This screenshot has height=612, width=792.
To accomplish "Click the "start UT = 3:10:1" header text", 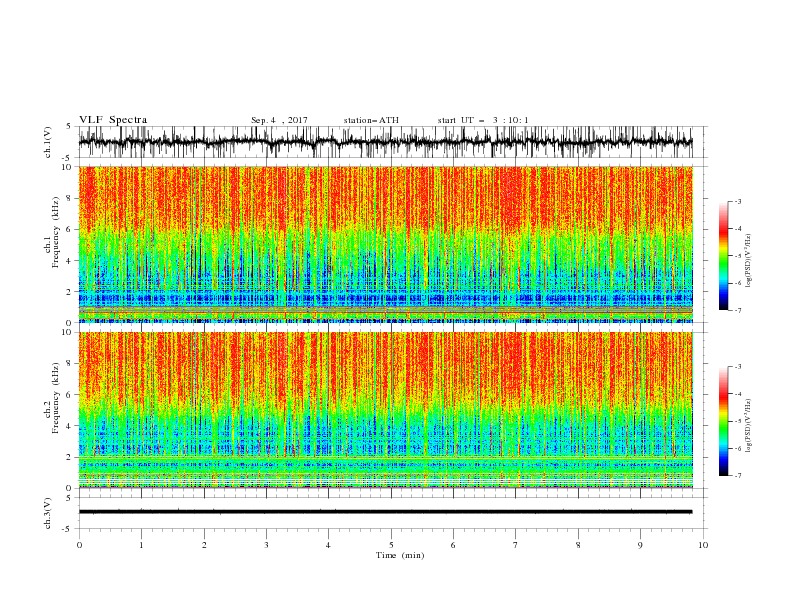I will 483,120.
